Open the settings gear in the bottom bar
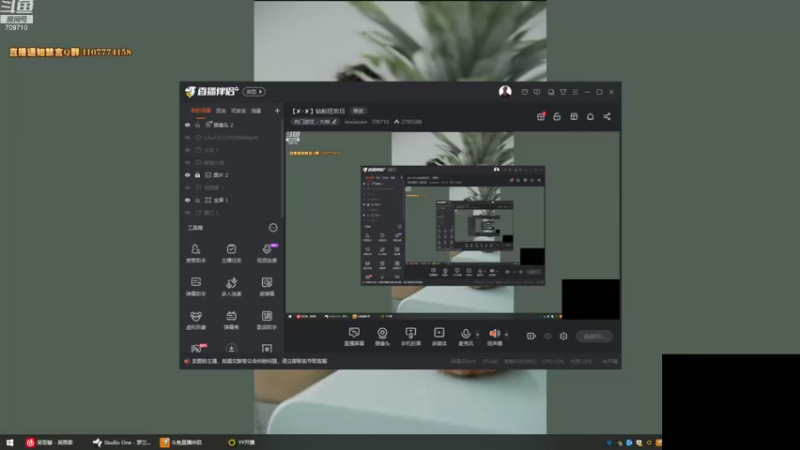Image resolution: width=800 pixels, height=450 pixels. (563, 336)
